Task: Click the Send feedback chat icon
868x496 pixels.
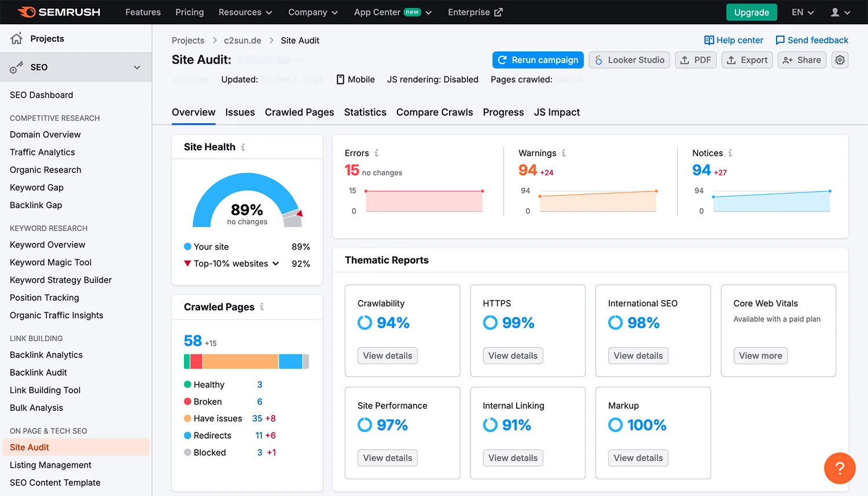Action: (x=780, y=40)
